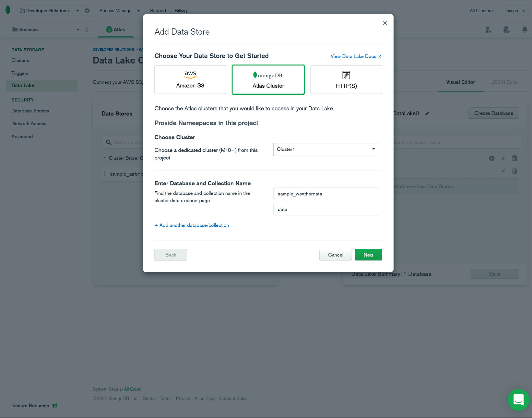The height and width of the screenshot is (418, 532).
Task: Click the Create Database button
Action: (493, 113)
